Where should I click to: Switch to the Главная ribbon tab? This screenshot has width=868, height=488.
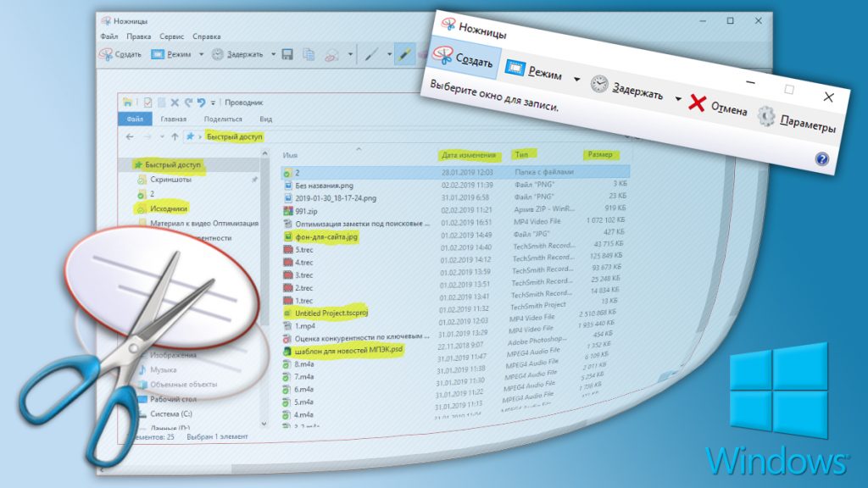(x=173, y=119)
